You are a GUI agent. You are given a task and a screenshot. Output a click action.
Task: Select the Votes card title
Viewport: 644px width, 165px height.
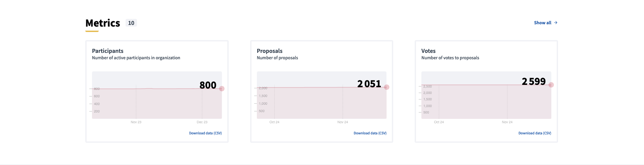(x=428, y=51)
